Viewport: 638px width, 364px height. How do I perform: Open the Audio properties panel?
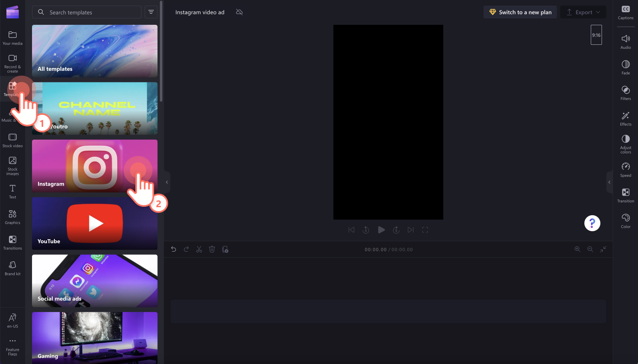click(626, 42)
